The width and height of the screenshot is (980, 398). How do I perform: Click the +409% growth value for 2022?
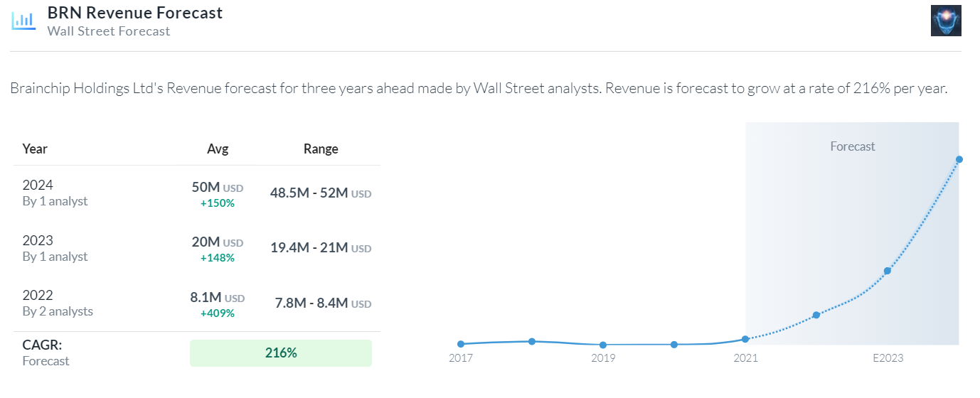217,313
